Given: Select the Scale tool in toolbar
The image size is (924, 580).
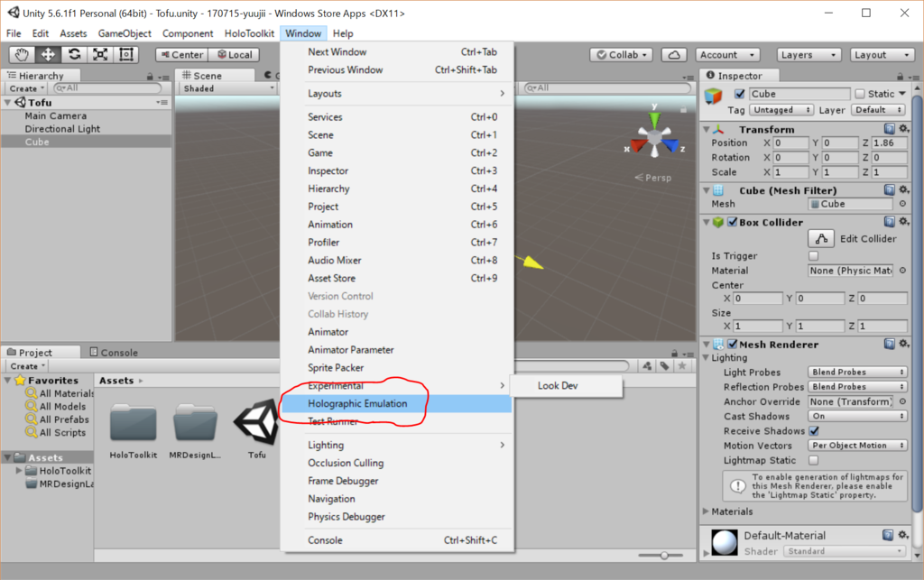Looking at the screenshot, I should 100,55.
